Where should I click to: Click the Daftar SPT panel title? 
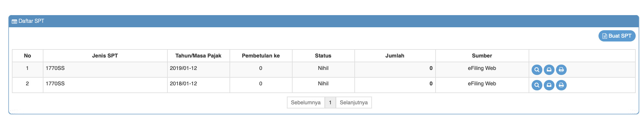pos(31,21)
